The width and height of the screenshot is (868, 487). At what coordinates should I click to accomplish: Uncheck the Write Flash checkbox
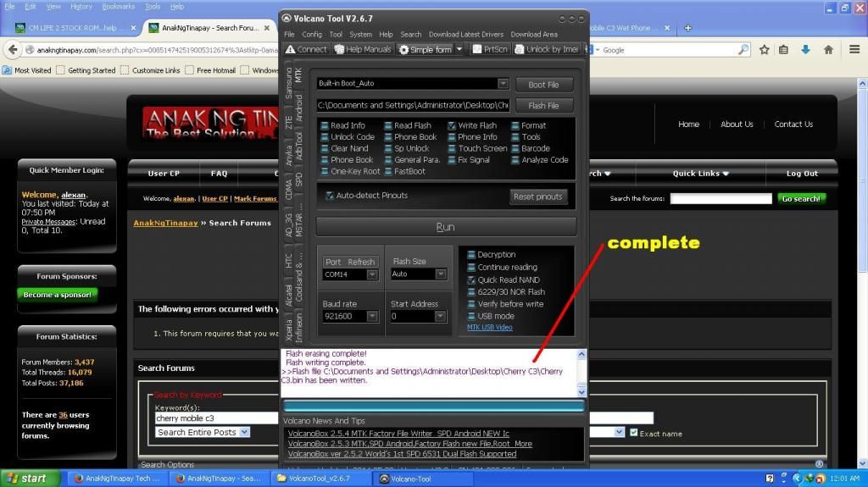click(452, 125)
